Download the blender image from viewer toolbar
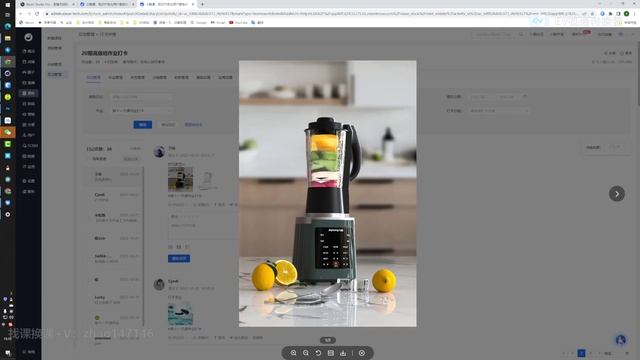This screenshot has height=360, width=640. pyautogui.click(x=343, y=353)
